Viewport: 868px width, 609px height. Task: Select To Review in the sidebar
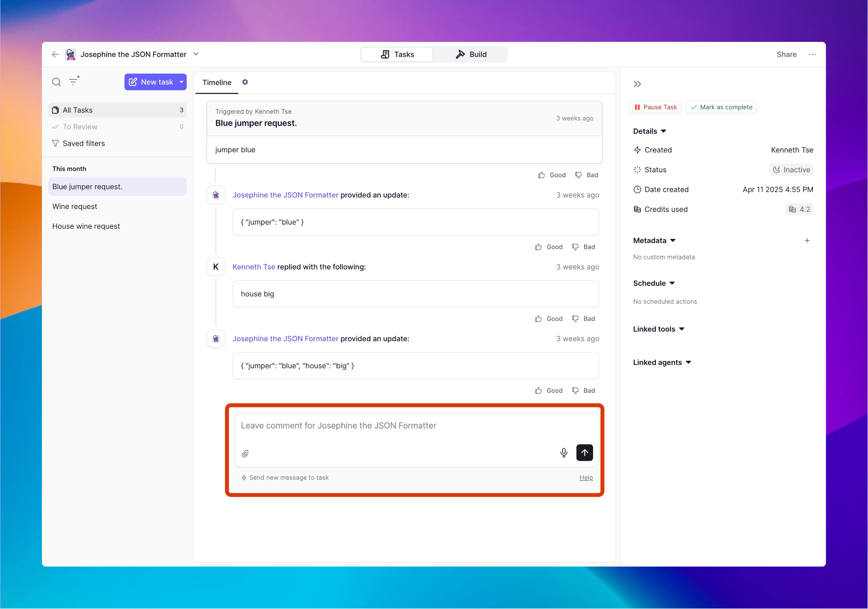tap(117, 127)
